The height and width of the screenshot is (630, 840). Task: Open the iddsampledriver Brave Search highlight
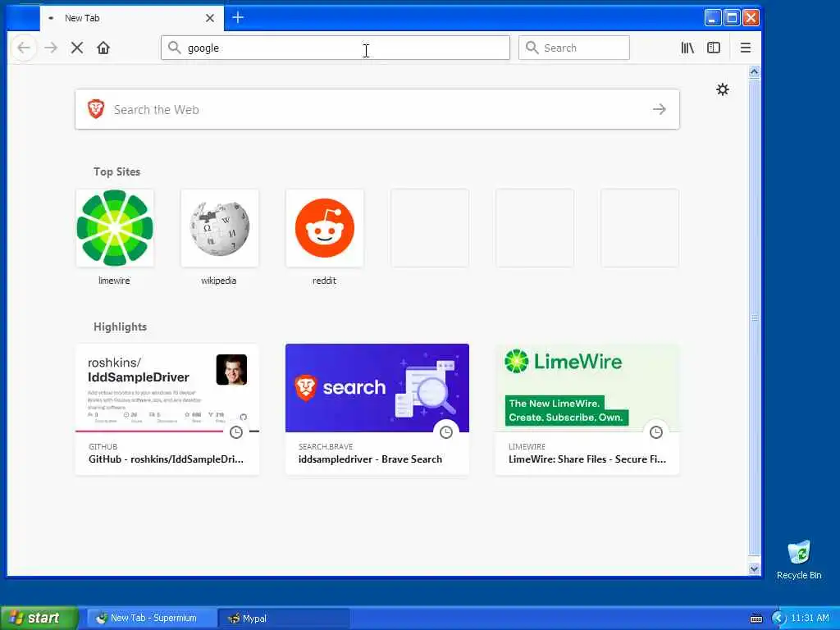coord(377,409)
